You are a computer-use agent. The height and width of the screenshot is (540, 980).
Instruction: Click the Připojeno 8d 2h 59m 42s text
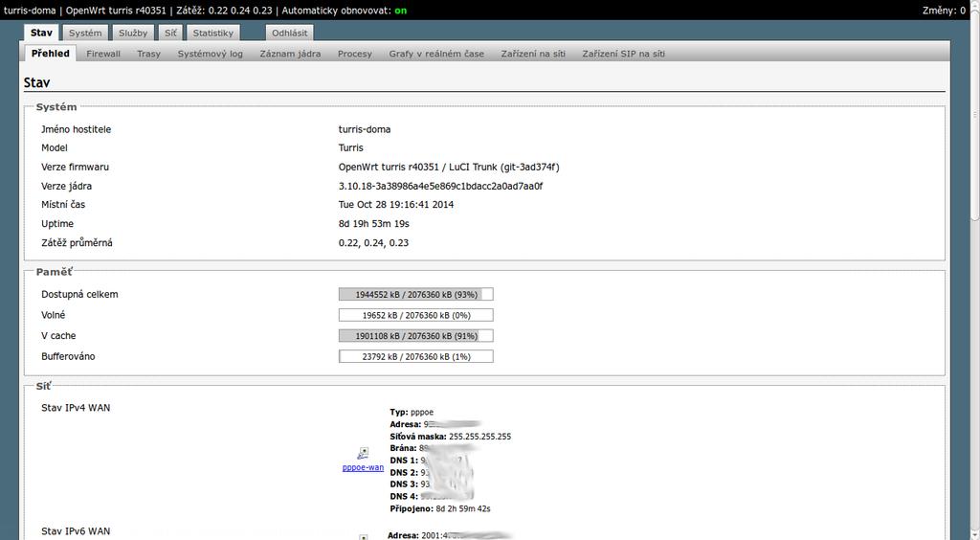click(440, 508)
